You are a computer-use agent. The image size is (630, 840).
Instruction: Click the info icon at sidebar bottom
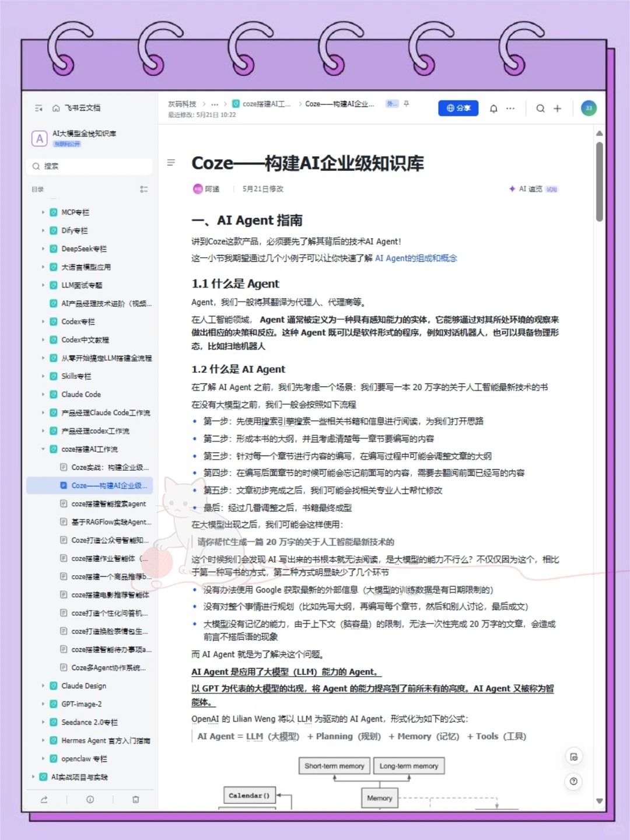pos(90,800)
